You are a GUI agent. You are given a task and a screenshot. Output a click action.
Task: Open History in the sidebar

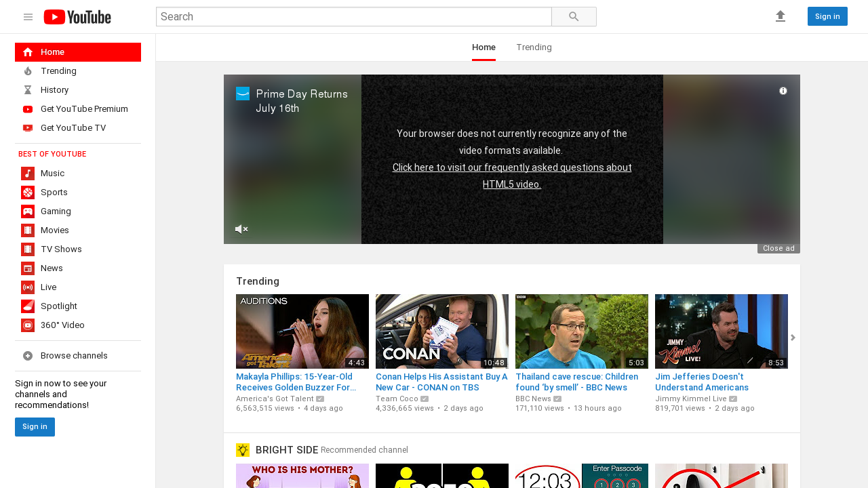(78, 90)
